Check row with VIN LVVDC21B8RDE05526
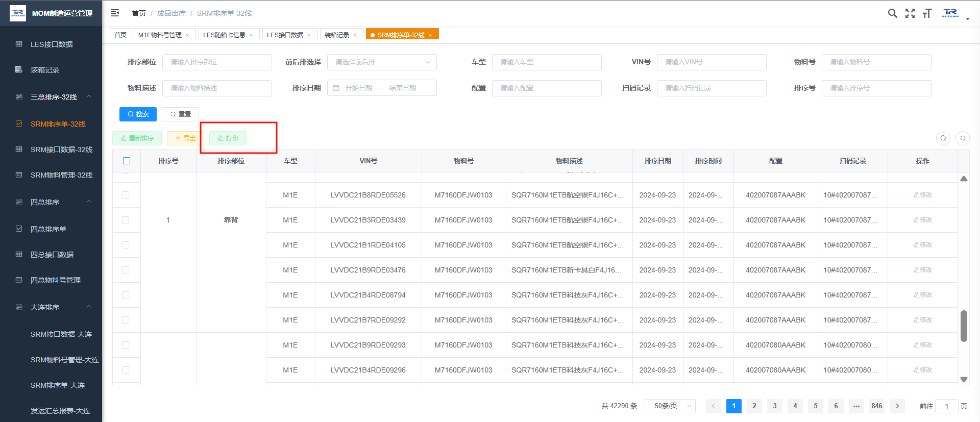 [x=126, y=195]
